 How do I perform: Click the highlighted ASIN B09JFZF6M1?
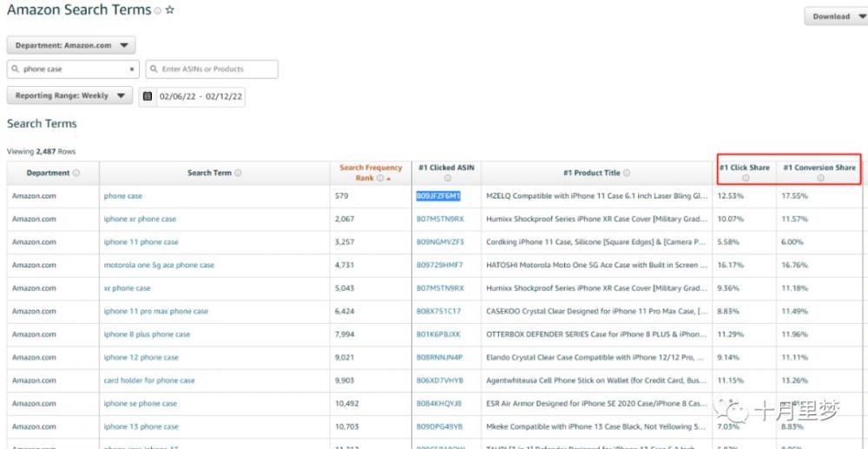point(438,196)
